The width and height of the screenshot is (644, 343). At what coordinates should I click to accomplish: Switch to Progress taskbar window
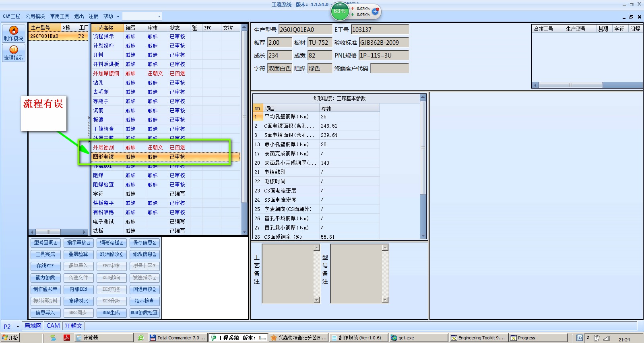(x=538, y=338)
